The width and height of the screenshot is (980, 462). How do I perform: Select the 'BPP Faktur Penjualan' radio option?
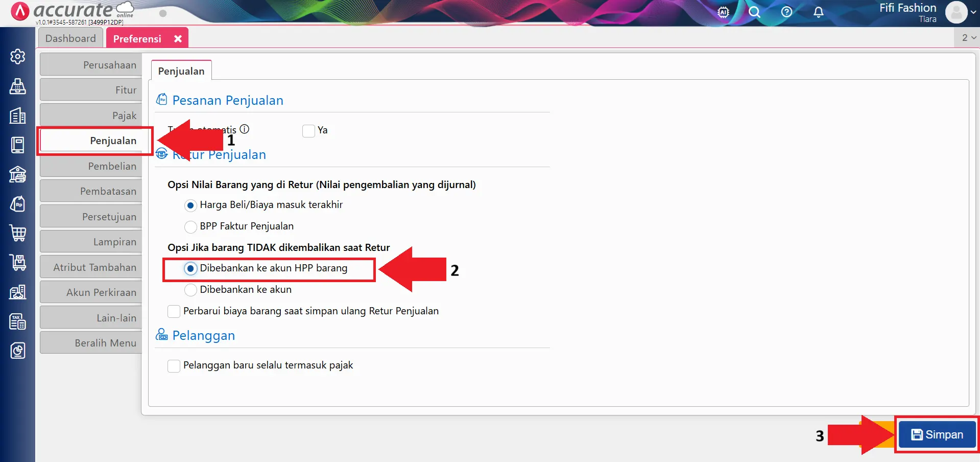190,226
